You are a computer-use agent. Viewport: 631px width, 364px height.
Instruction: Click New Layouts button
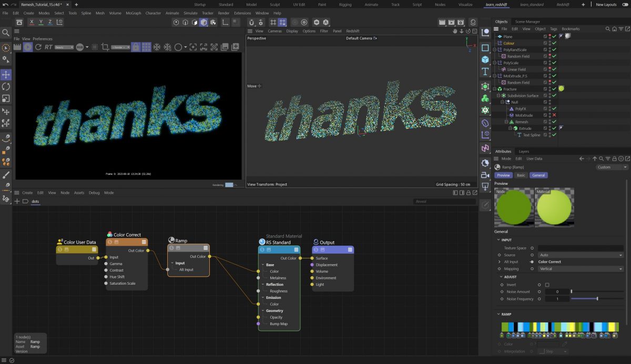606,4
